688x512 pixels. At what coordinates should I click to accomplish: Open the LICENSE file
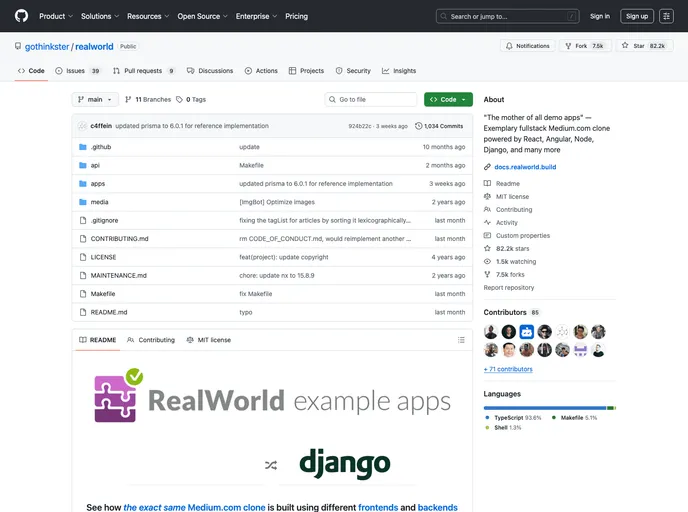click(x=103, y=258)
